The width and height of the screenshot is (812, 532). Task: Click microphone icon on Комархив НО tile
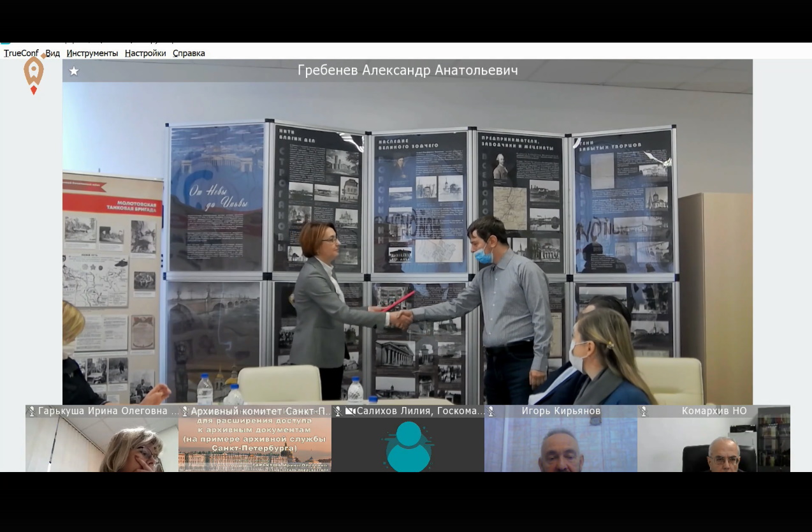(x=644, y=411)
